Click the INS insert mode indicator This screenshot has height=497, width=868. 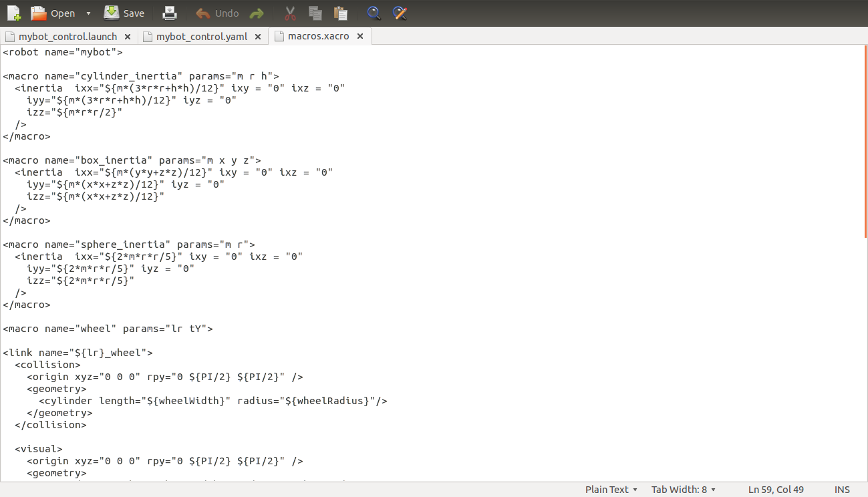[842, 490]
